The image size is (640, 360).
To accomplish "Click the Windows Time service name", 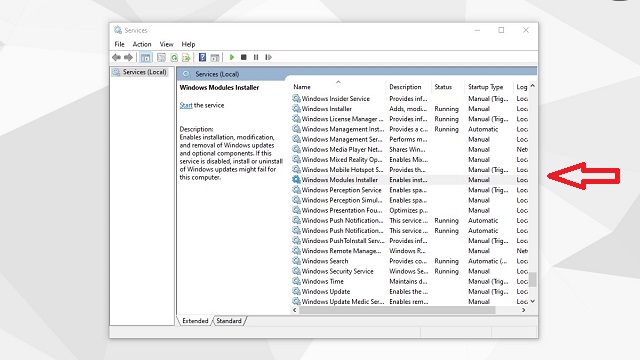I will click(322, 281).
